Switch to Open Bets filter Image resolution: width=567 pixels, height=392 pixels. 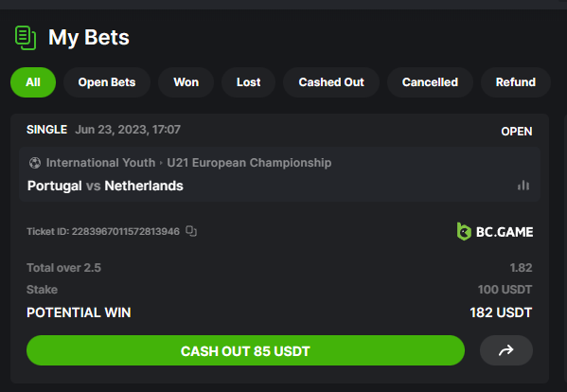click(x=107, y=82)
